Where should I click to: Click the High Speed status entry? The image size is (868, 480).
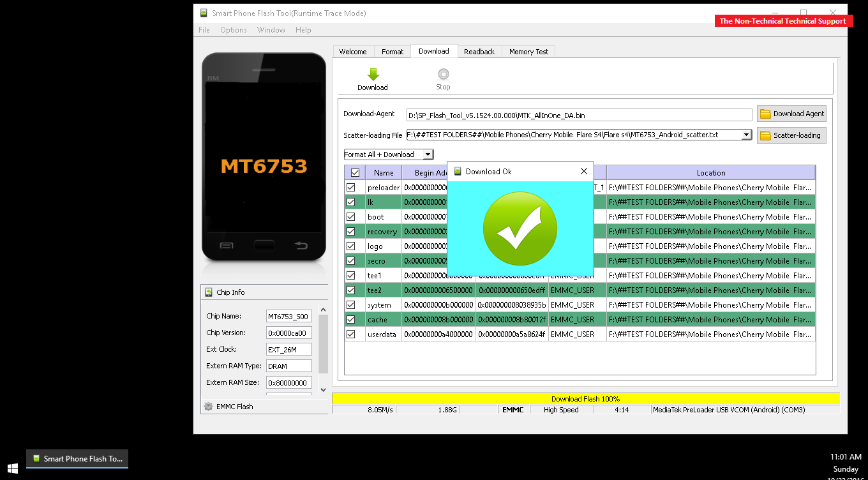tap(561, 410)
